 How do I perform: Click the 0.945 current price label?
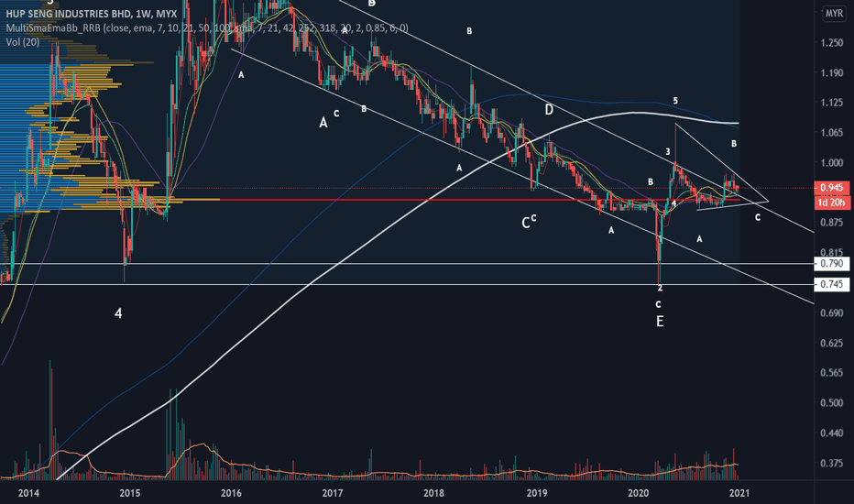click(831, 188)
